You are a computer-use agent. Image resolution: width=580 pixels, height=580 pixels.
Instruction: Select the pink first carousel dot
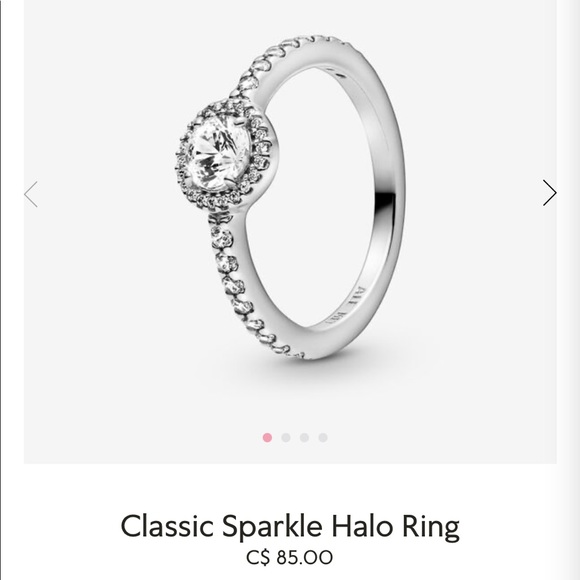(267, 438)
